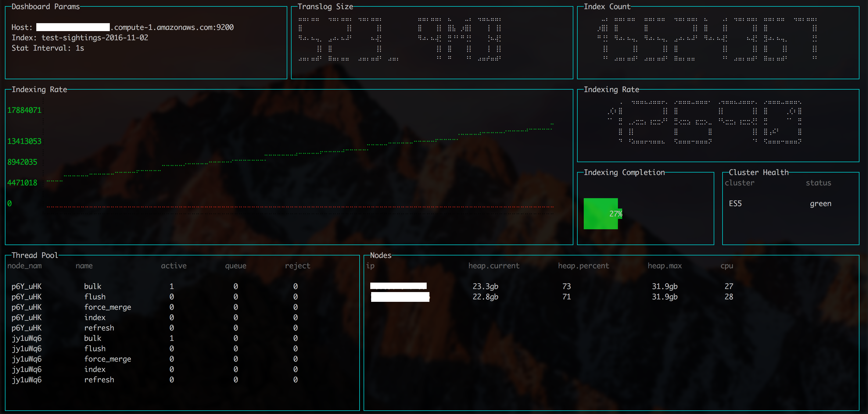The height and width of the screenshot is (414, 868).
Task: Click the green 27% indexing completion gauge
Action: pyautogui.click(x=601, y=214)
